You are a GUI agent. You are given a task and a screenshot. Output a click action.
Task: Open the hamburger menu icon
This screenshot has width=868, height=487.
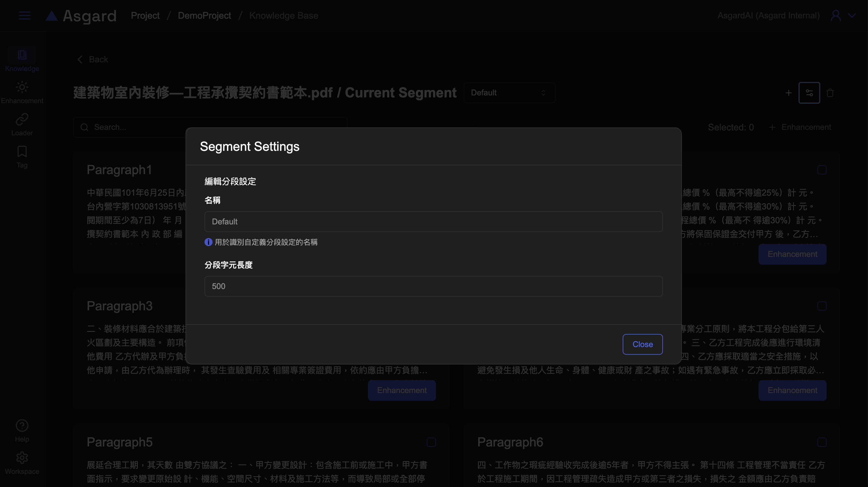coord(25,16)
